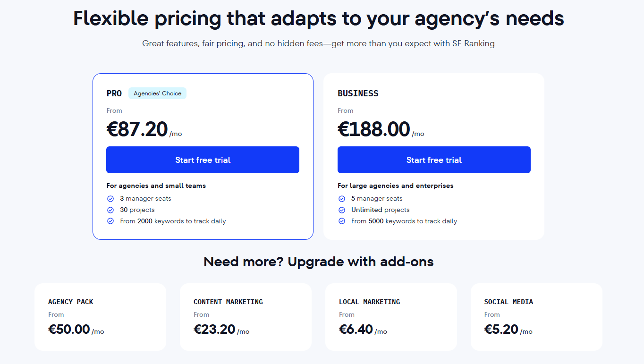644x364 pixels.
Task: Click checkmark icon beside 2000 keywords feature
Action: click(x=110, y=221)
